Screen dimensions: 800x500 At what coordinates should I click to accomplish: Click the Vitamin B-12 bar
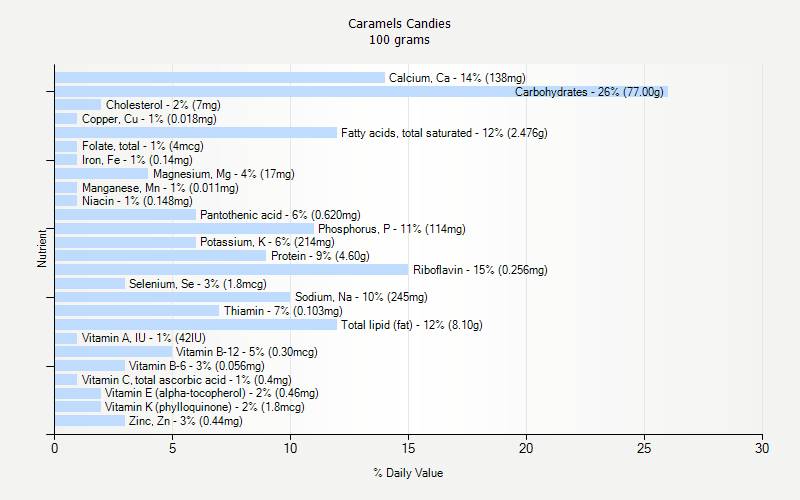pos(114,352)
